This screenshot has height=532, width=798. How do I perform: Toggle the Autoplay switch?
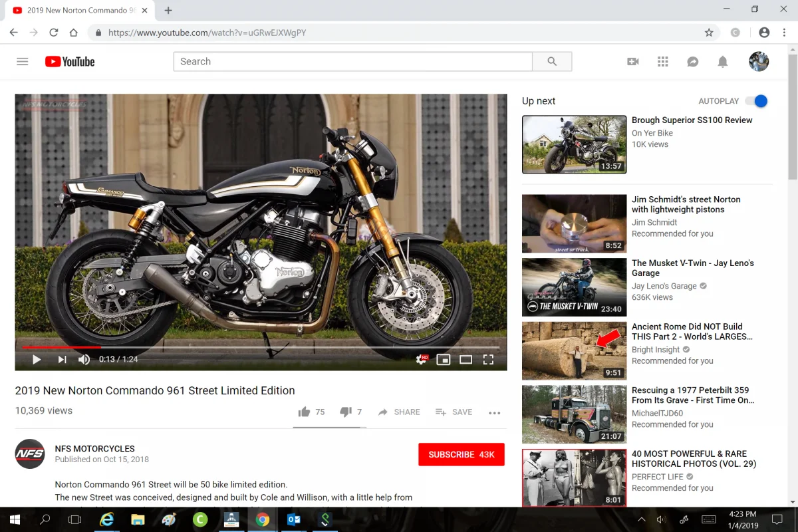coord(756,101)
